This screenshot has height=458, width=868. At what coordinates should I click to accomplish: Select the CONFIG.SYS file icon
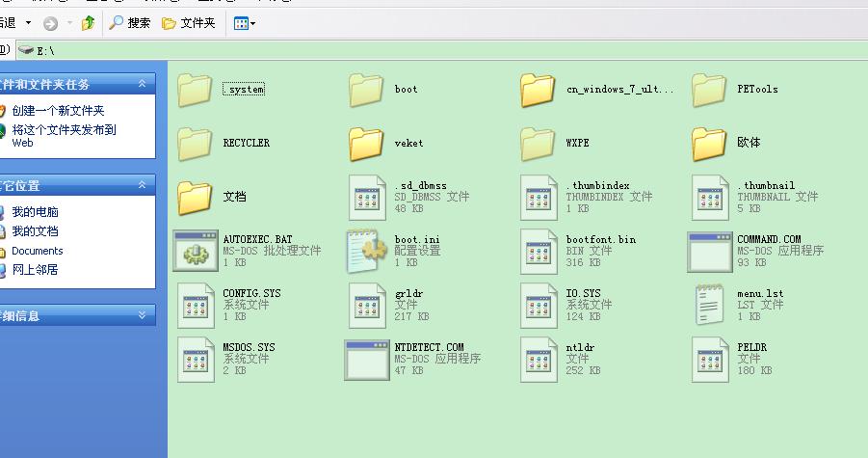(x=196, y=305)
